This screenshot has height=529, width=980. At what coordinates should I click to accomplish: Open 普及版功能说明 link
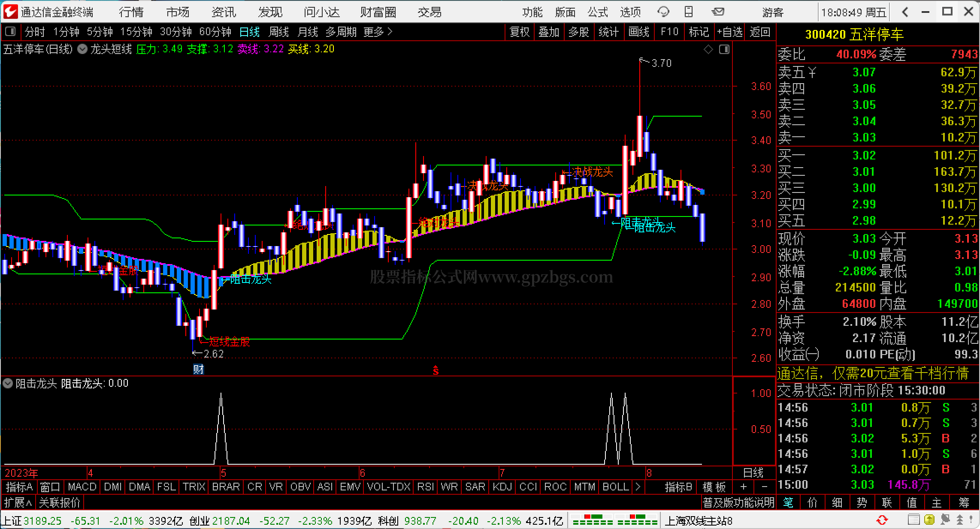click(738, 502)
